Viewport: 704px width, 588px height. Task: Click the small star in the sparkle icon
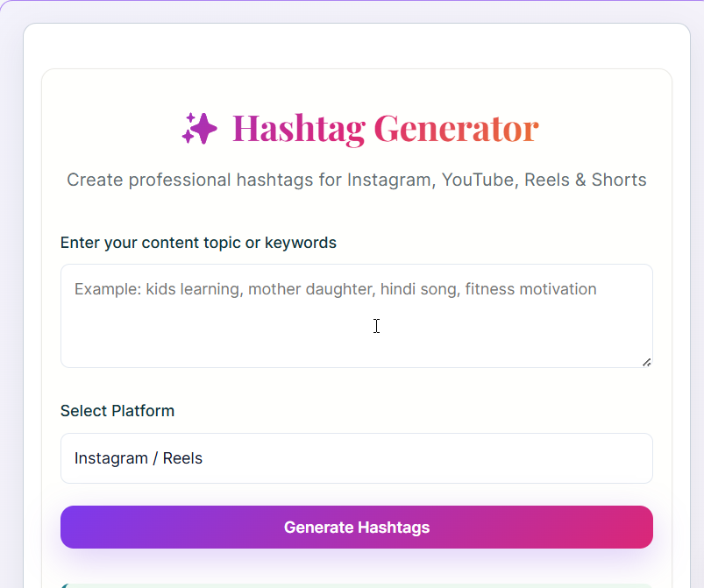point(190,117)
